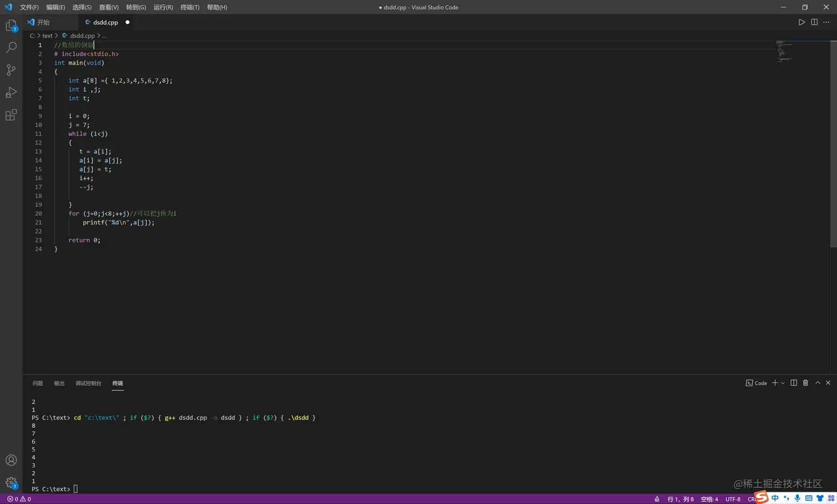Click code line 'int main(void)'

pyautogui.click(x=79, y=63)
